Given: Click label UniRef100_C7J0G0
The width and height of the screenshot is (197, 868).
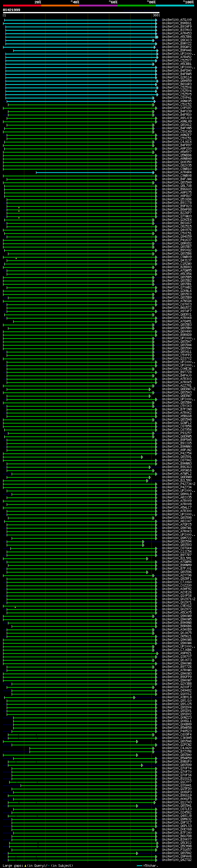Looking at the screenshot, I should pyautogui.click(x=176, y=582).
